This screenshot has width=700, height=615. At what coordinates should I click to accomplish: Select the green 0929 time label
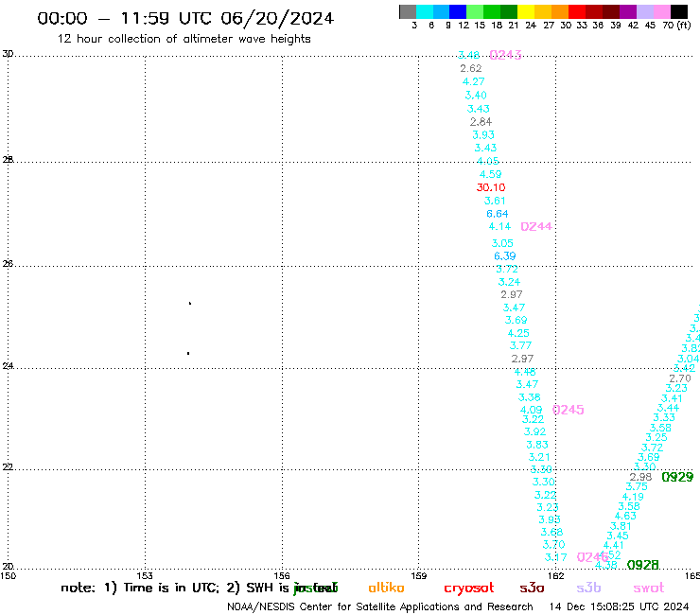coord(677,477)
